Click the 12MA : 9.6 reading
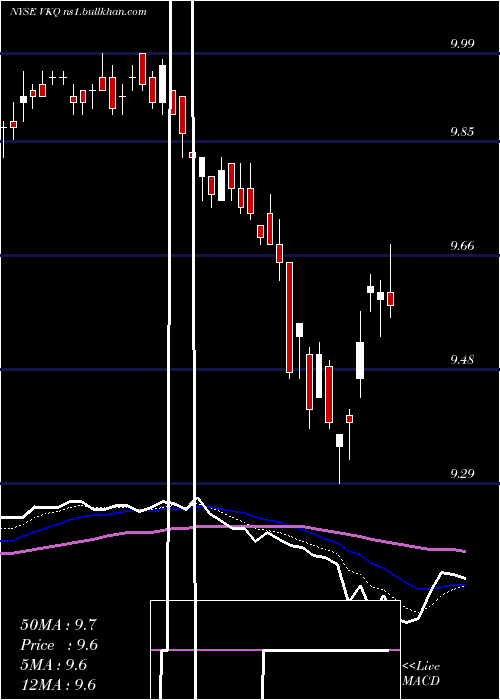The image size is (500, 700). point(58,684)
